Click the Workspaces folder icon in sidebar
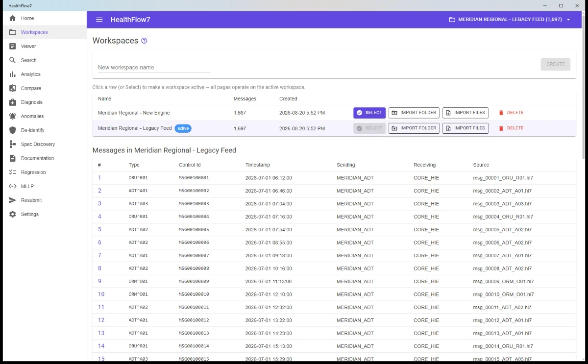Image resolution: width=588 pixels, height=364 pixels. (x=13, y=32)
